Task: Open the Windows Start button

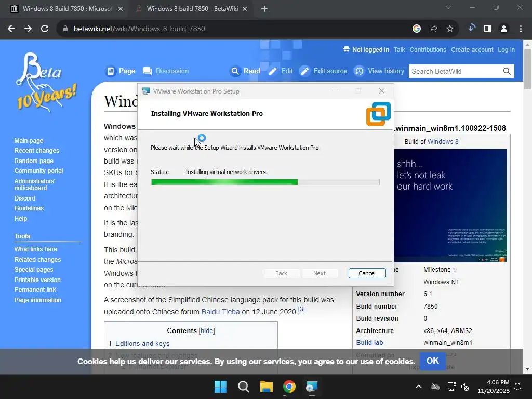Action: coord(220,387)
